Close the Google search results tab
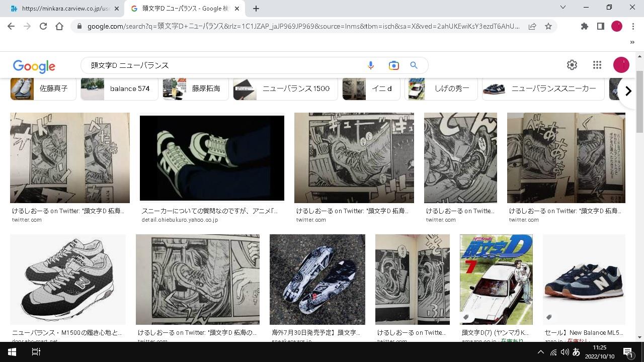This screenshot has height=362, width=644. click(237, 9)
